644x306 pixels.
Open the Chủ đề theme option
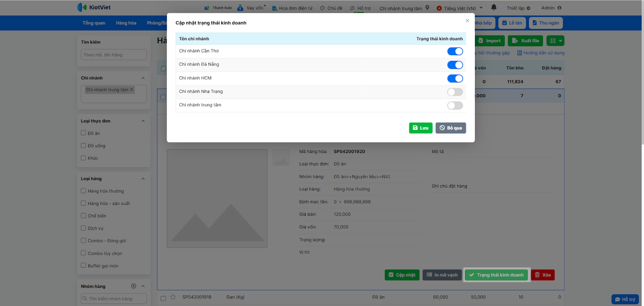(331, 8)
